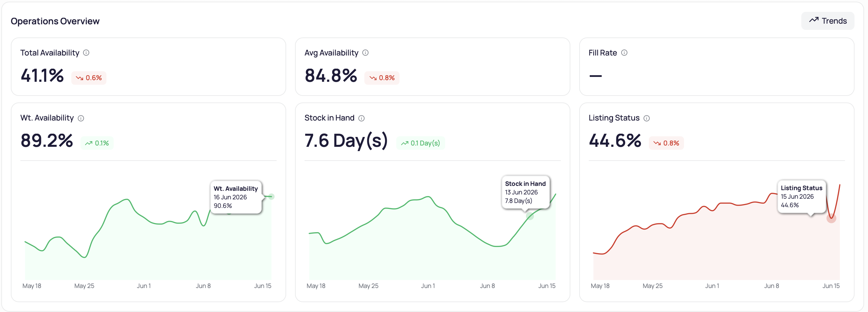Click the info icon beside Avg Availability
Screen dimensions: 868x312
[x=365, y=53]
